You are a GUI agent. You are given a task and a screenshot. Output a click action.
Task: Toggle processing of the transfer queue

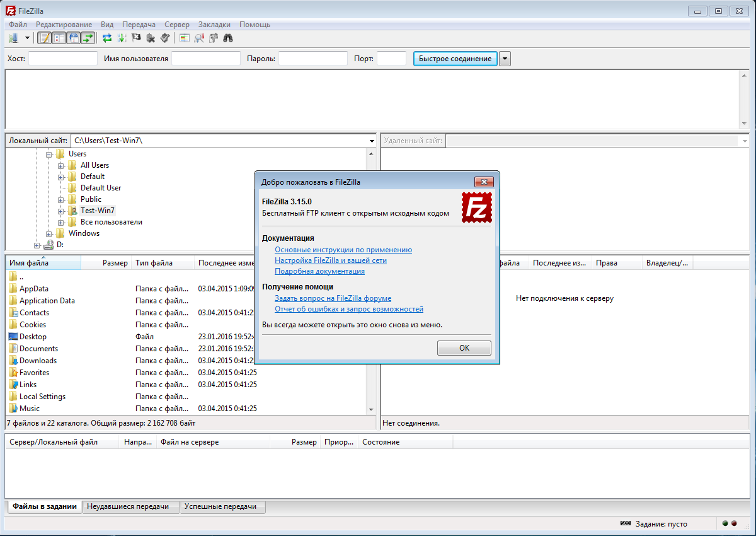point(122,38)
